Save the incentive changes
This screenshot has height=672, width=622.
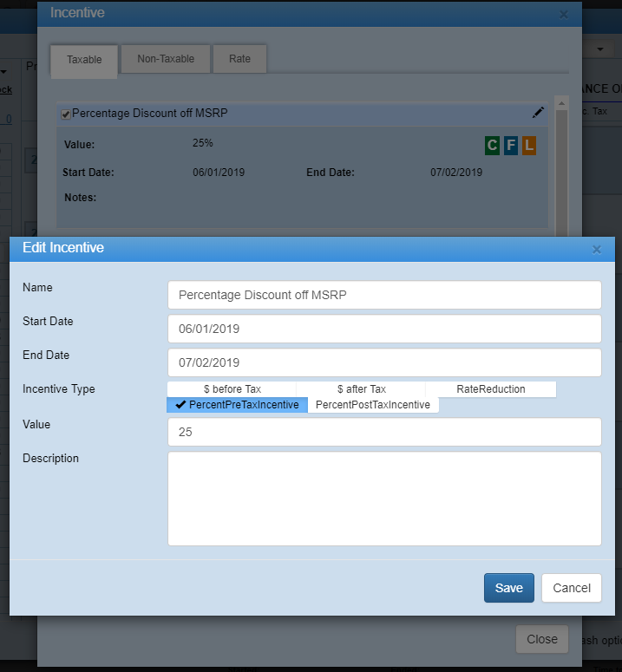click(x=508, y=588)
